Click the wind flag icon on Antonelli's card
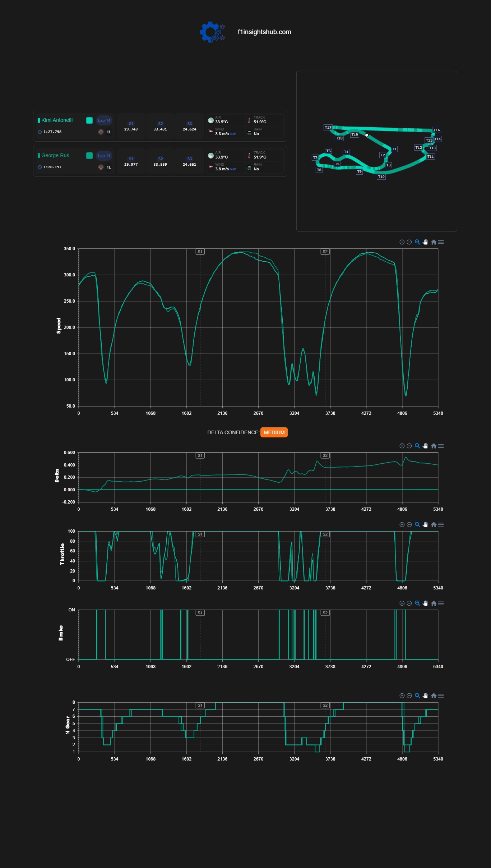This screenshot has height=868, width=491. 211,132
